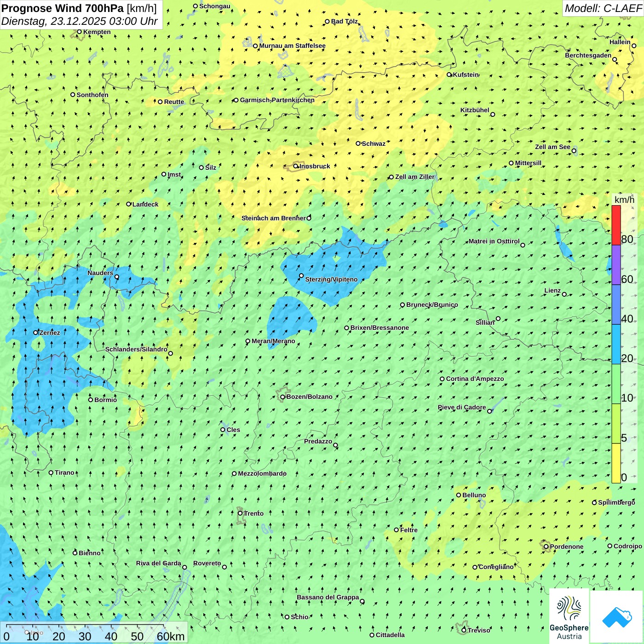Select the yellow swatch in the wind legend
Screen dimensions: 644x644
(616, 463)
